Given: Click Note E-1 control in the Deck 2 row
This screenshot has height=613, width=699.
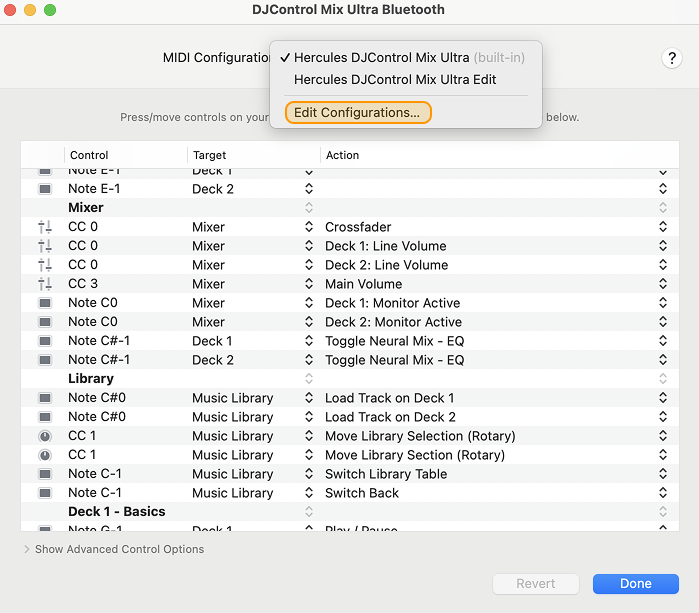Looking at the screenshot, I should point(94,189).
